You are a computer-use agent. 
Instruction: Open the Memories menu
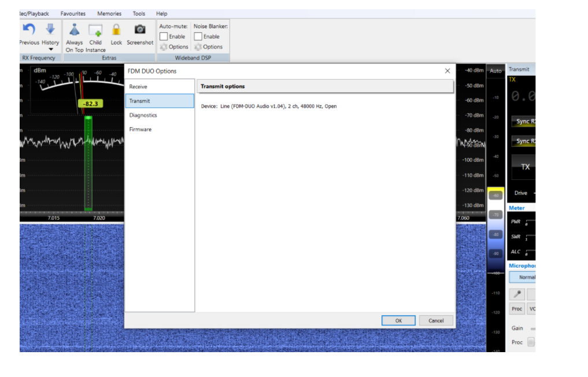109,13
